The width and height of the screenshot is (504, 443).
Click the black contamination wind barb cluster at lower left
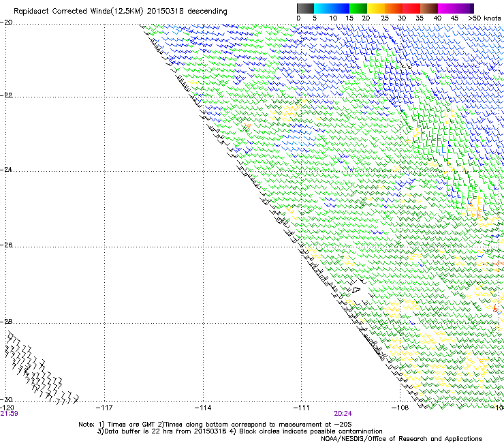click(42, 368)
